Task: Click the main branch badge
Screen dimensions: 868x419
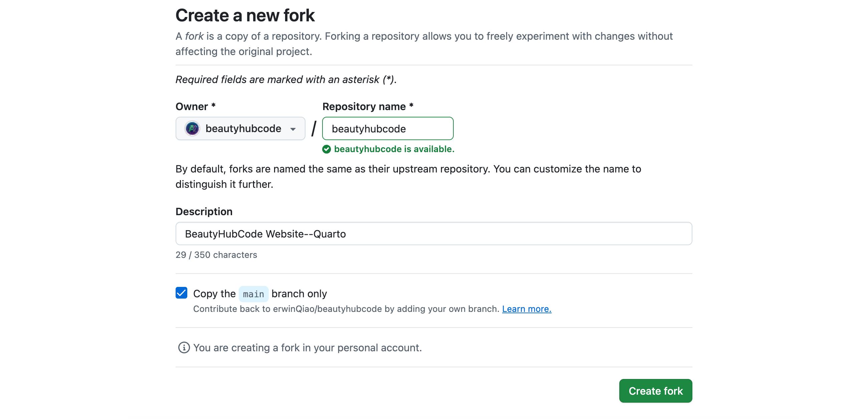Action: pos(253,294)
